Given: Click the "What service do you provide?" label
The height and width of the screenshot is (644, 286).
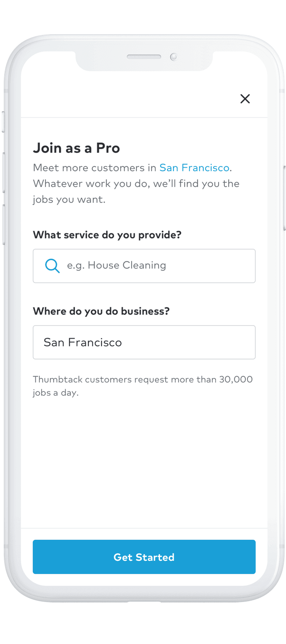Looking at the screenshot, I should 107,235.
